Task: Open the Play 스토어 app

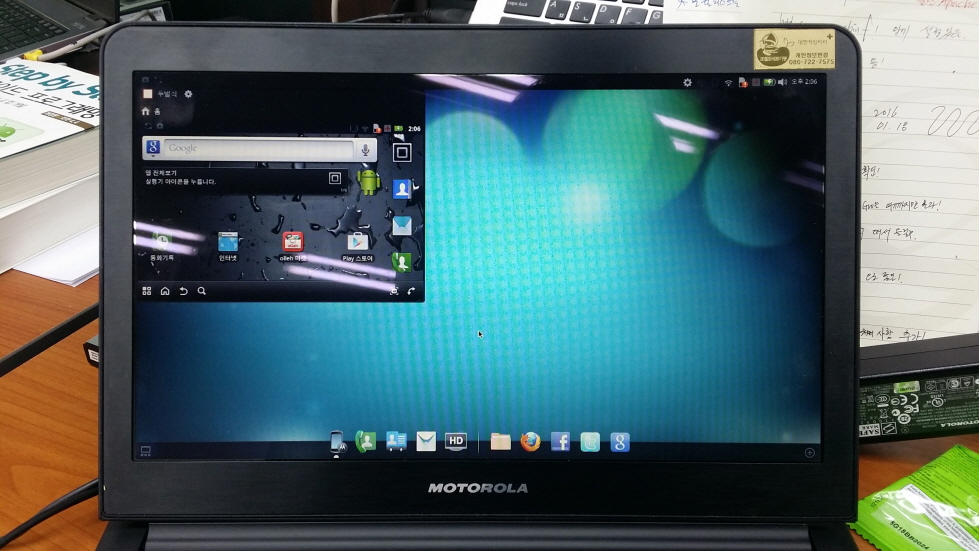Action: (358, 246)
